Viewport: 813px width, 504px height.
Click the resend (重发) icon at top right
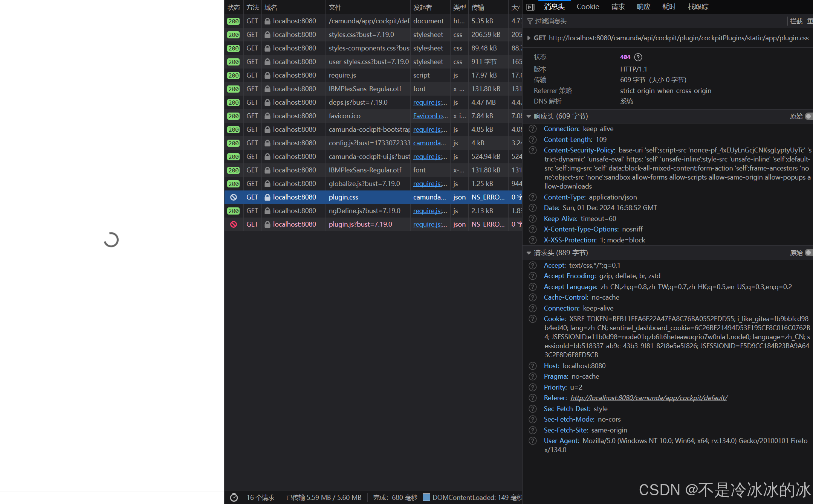pyautogui.click(x=810, y=21)
